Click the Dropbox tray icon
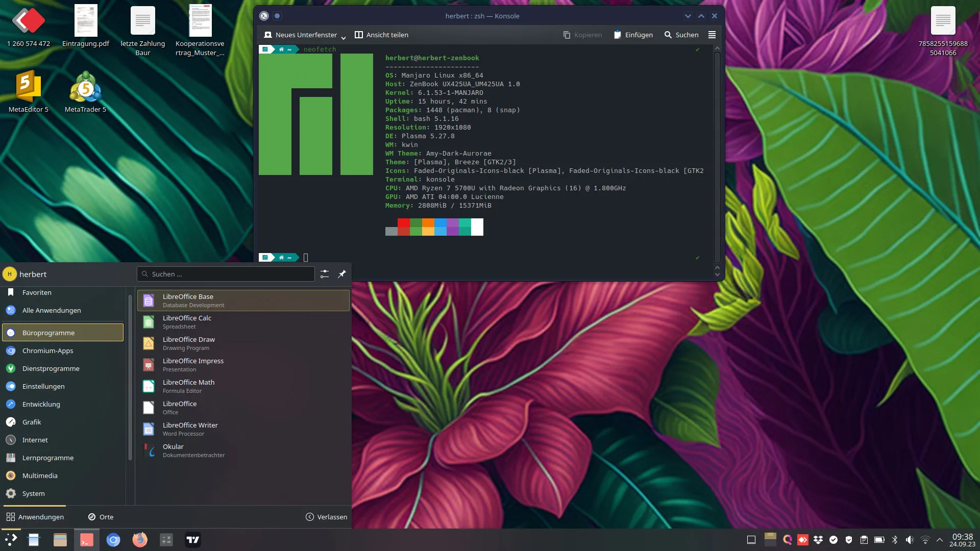 coord(818,540)
